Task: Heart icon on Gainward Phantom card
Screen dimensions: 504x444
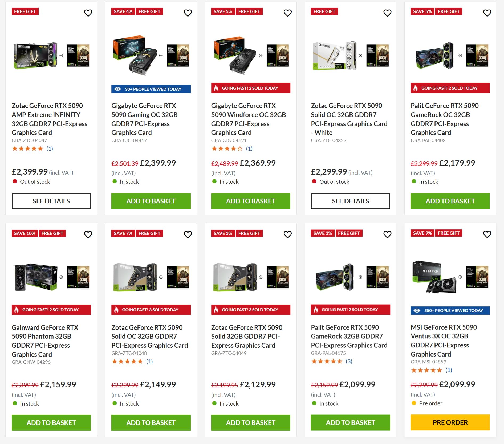Action: 88,234
